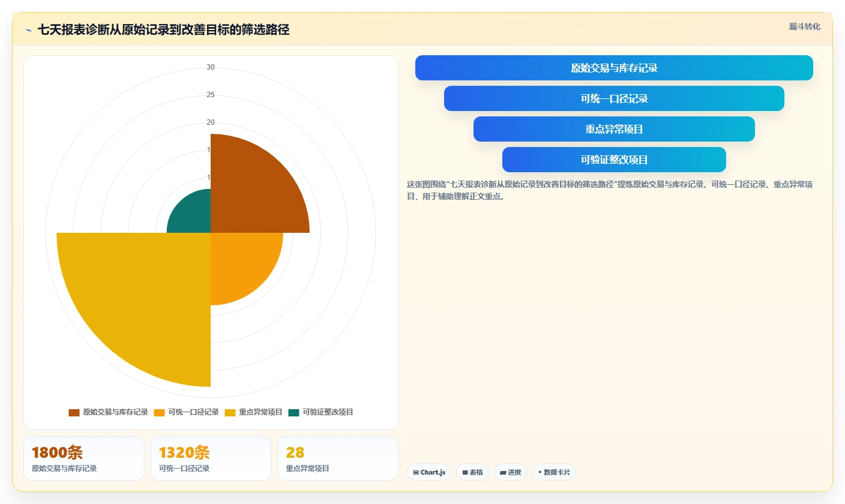845x504 pixels.
Task: Click the 漏斗转化 tag in header
Action: click(x=804, y=26)
